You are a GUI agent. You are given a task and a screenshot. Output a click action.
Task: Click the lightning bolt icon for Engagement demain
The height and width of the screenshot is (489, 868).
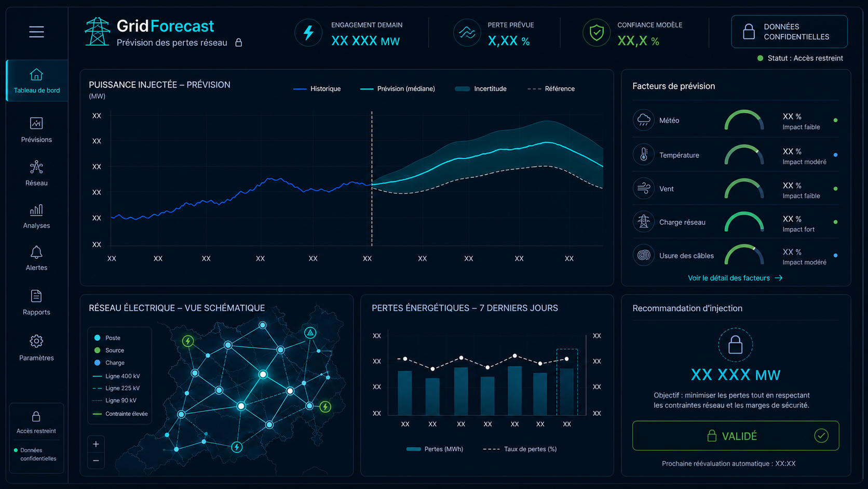308,33
